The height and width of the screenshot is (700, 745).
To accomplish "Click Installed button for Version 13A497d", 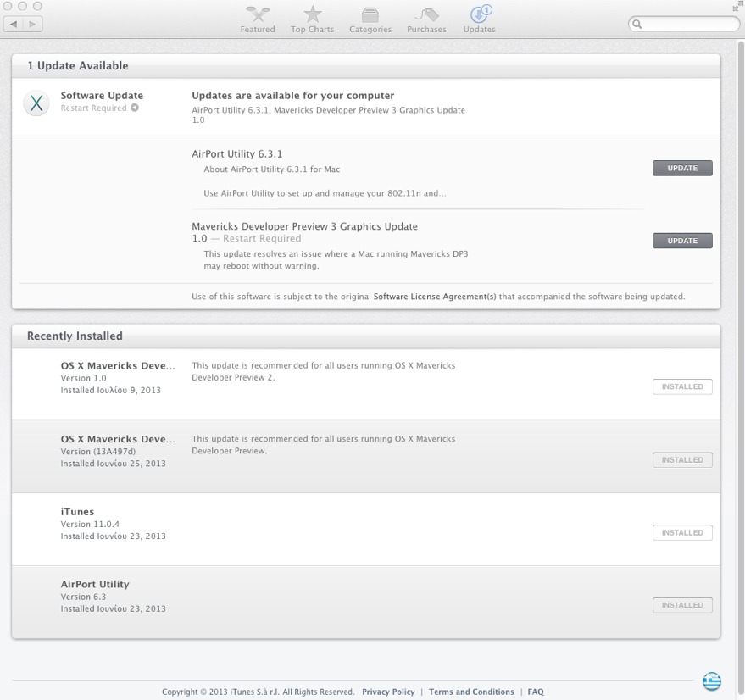I will [x=682, y=460].
